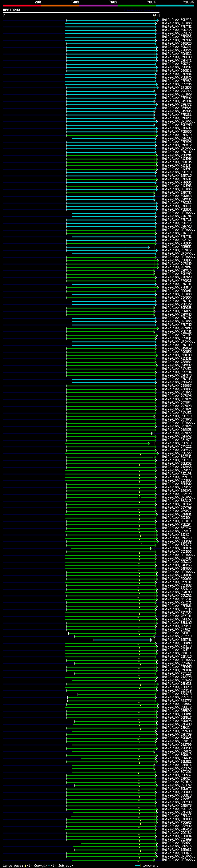Select hit label UniRef100_A7QCK6

(x=177, y=50)
